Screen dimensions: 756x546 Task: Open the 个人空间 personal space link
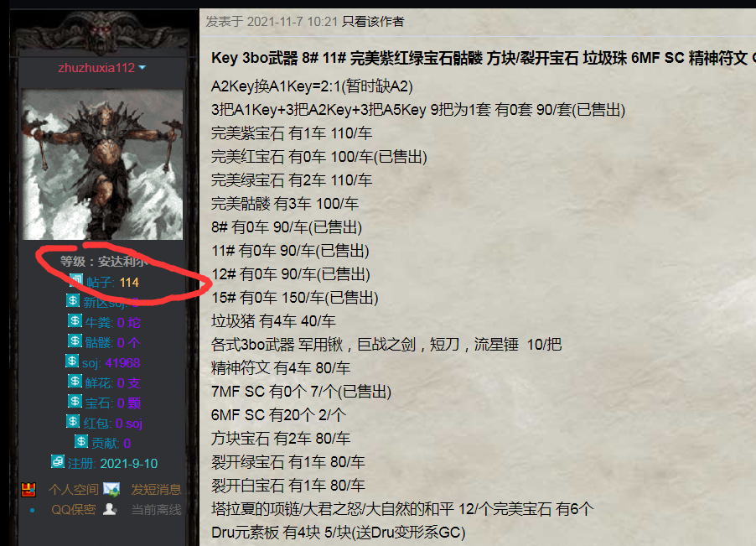tap(73, 490)
